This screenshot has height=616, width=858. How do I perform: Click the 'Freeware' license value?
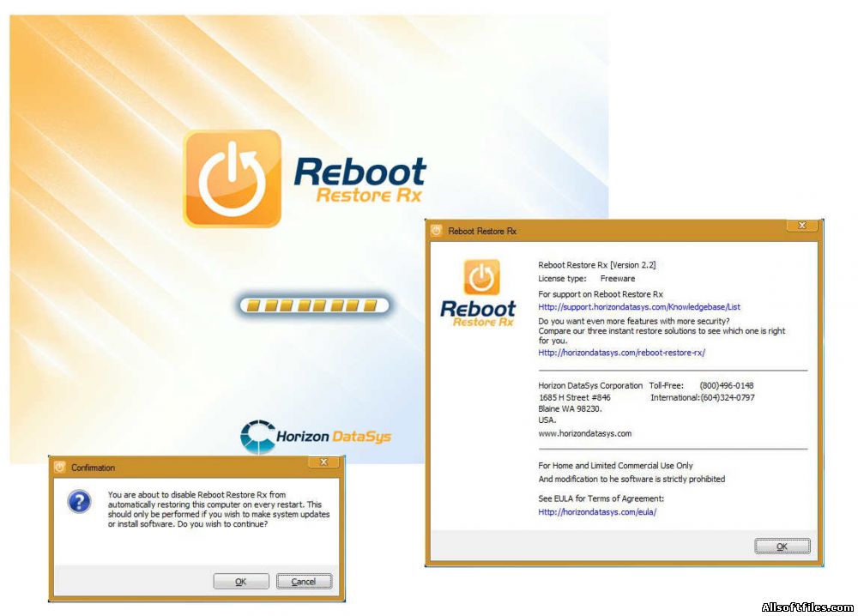click(618, 279)
